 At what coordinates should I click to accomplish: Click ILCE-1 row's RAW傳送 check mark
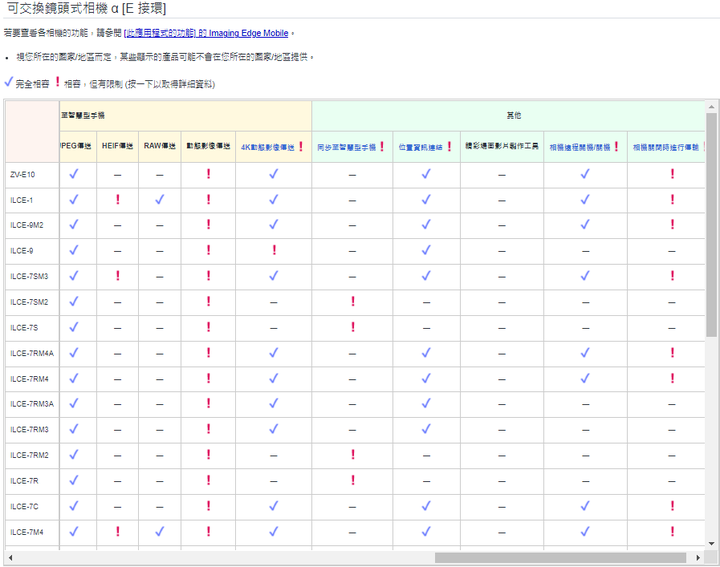(159, 199)
